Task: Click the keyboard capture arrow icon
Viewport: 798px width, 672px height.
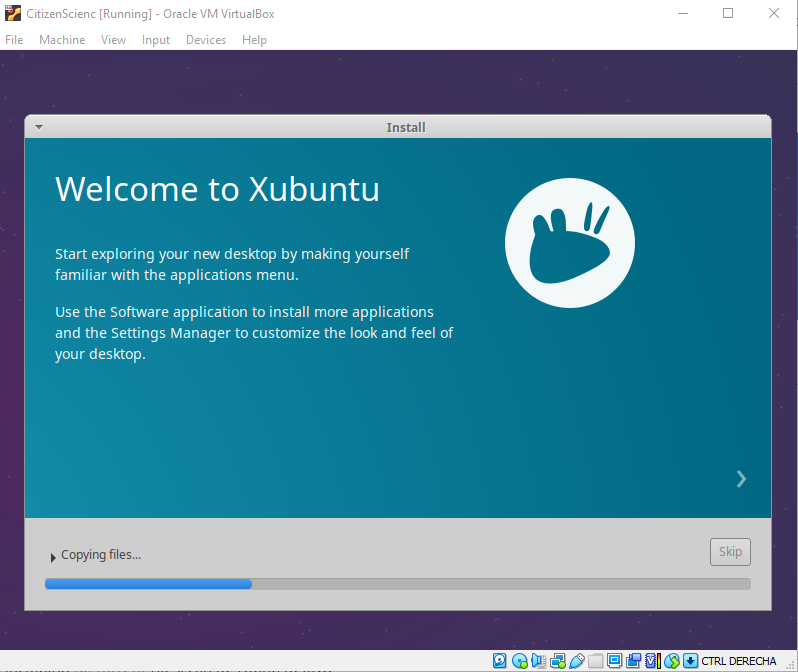Action: [x=691, y=661]
